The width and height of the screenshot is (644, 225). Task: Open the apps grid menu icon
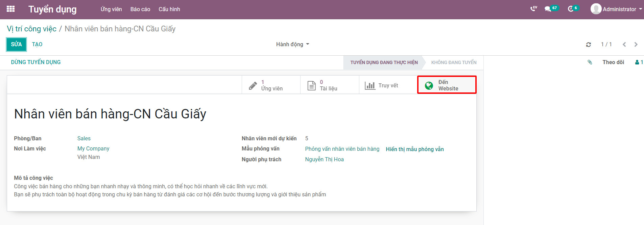click(x=10, y=9)
